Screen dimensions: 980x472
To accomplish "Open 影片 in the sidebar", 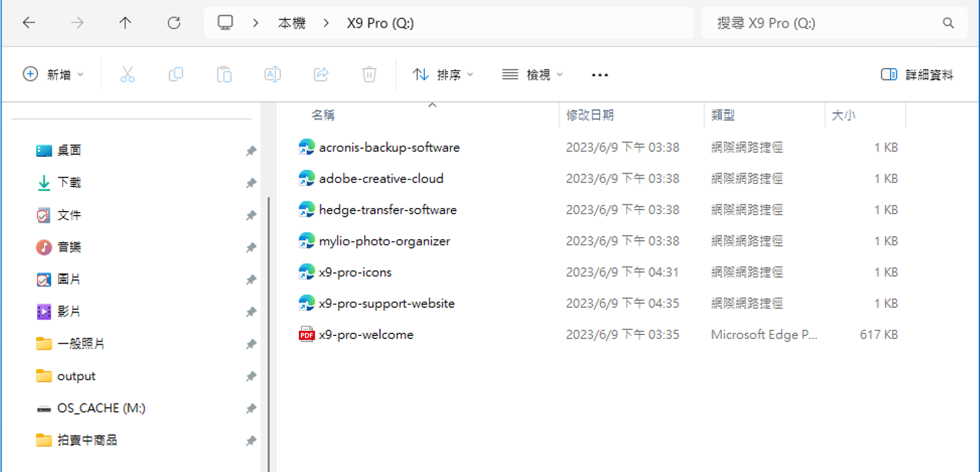I will click(69, 311).
